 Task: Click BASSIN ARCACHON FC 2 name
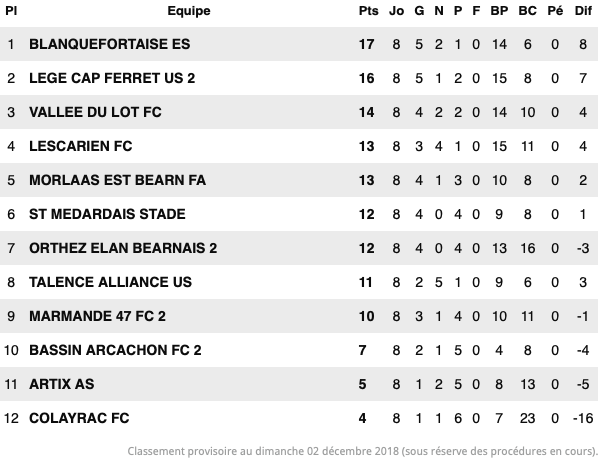click(115, 350)
